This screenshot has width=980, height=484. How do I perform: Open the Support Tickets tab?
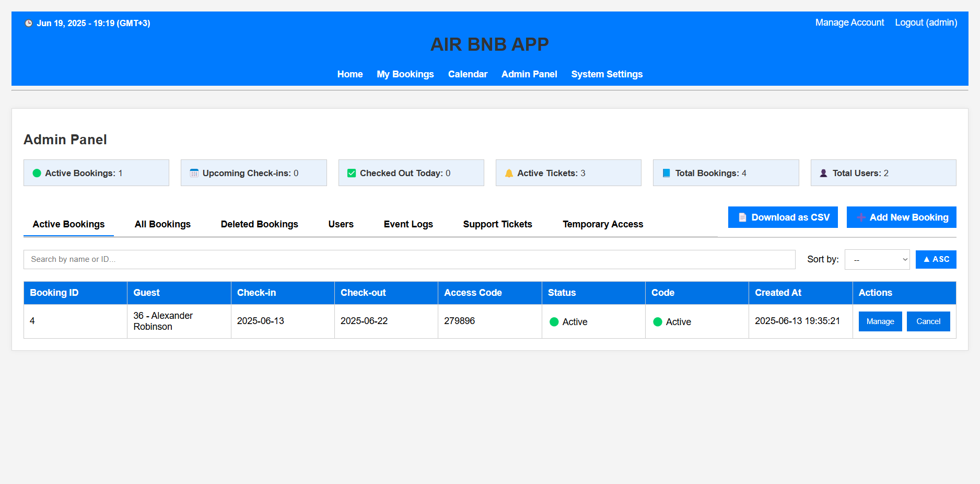tap(497, 224)
